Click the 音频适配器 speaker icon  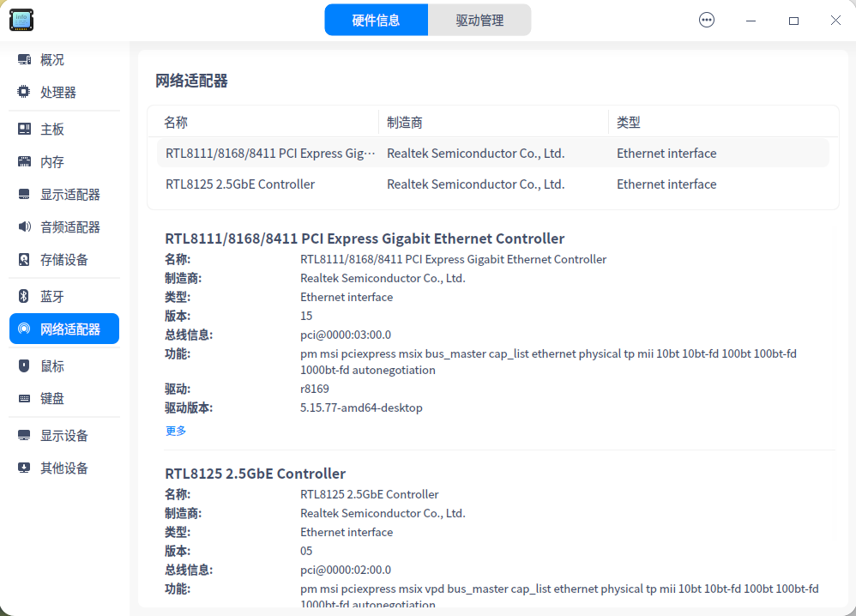click(x=24, y=226)
